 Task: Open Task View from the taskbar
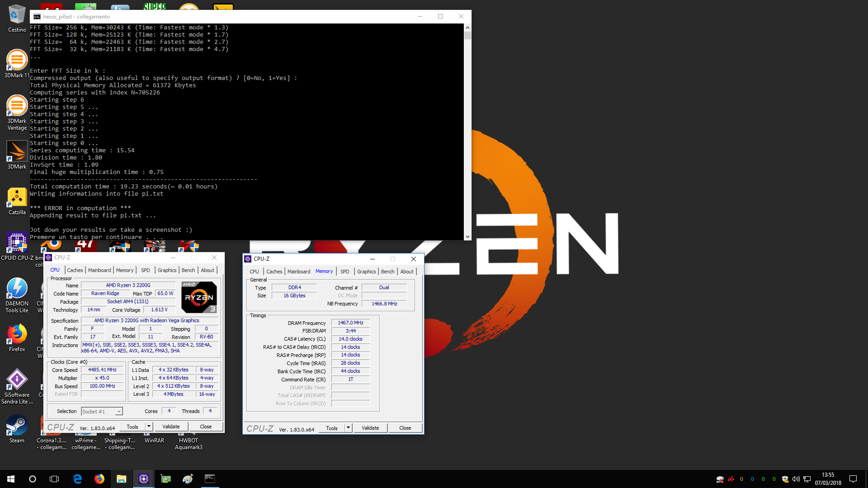coord(54,479)
